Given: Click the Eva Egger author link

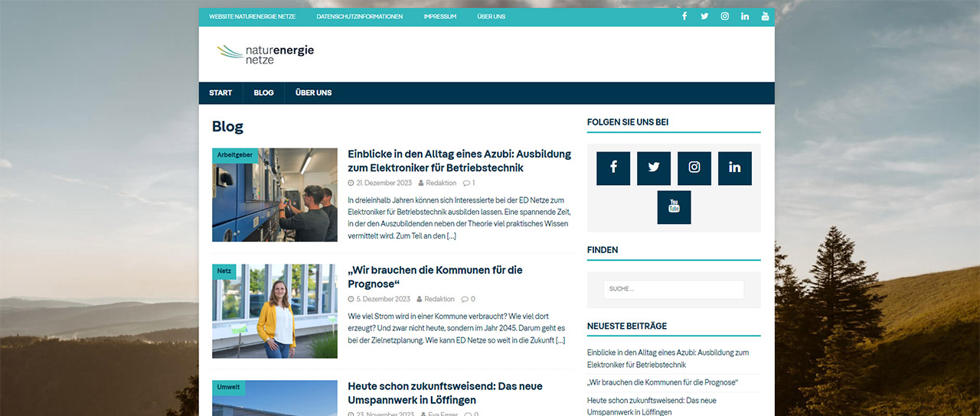Looking at the screenshot, I should click(442, 414).
